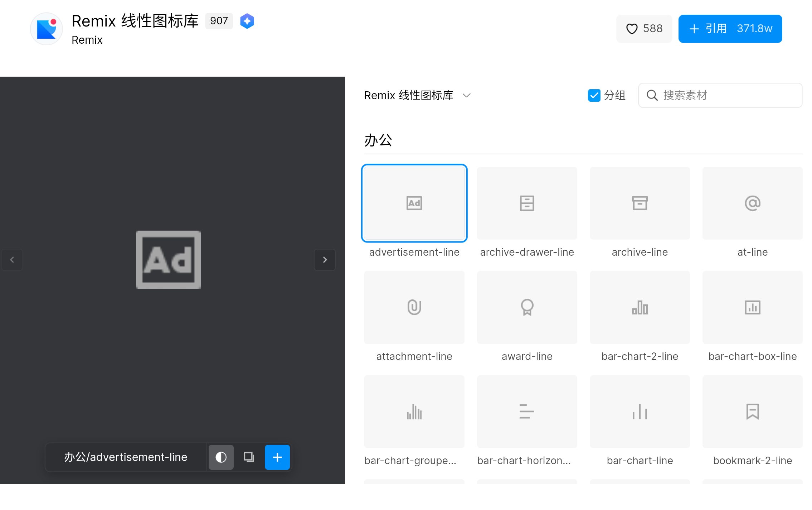Select the archive-line icon
Viewport: 812px width, 510px height.
(x=640, y=203)
